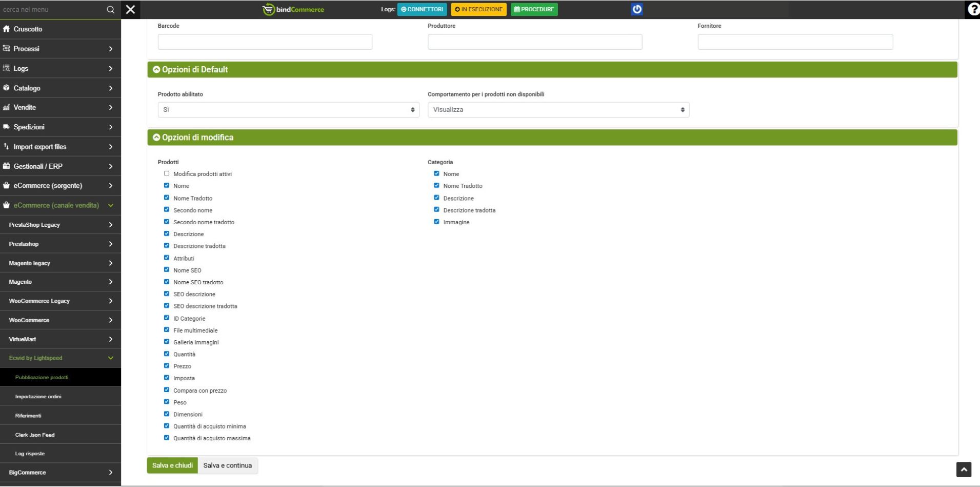Uncheck the Galleria Immagini checkbox
980x487 pixels.
coord(167,342)
